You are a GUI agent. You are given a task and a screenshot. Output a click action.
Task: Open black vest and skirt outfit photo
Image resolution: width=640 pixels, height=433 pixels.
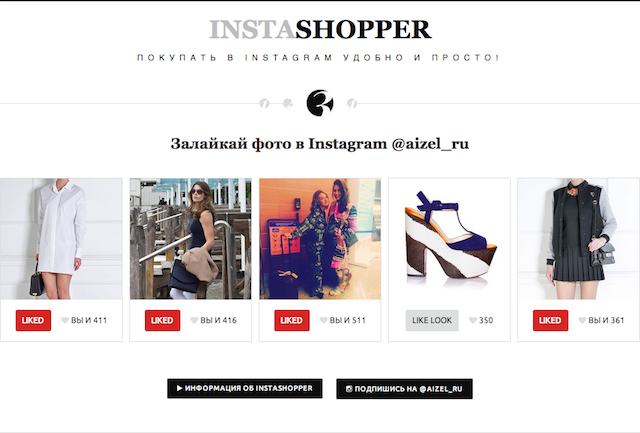[579, 239]
